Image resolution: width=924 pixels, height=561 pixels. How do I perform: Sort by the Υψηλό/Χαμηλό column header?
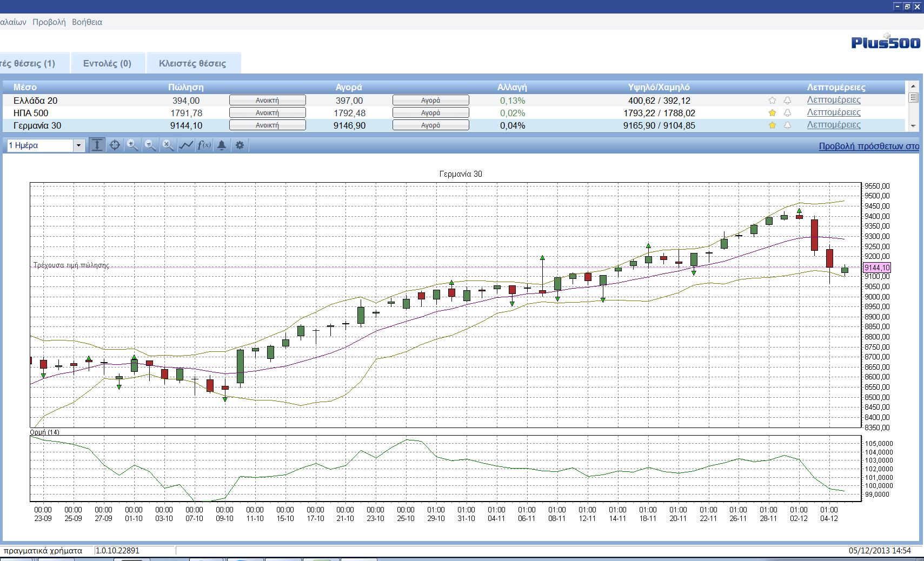click(x=659, y=87)
